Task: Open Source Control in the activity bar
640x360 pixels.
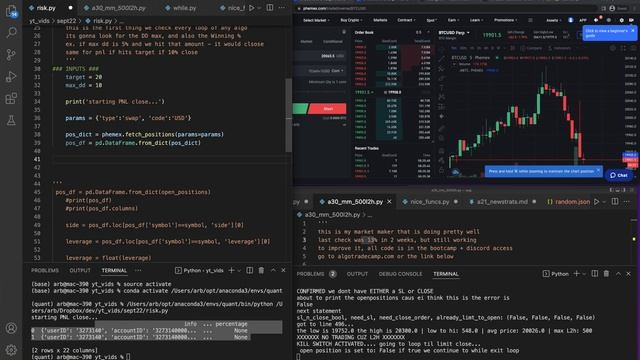Action: [x=11, y=54]
